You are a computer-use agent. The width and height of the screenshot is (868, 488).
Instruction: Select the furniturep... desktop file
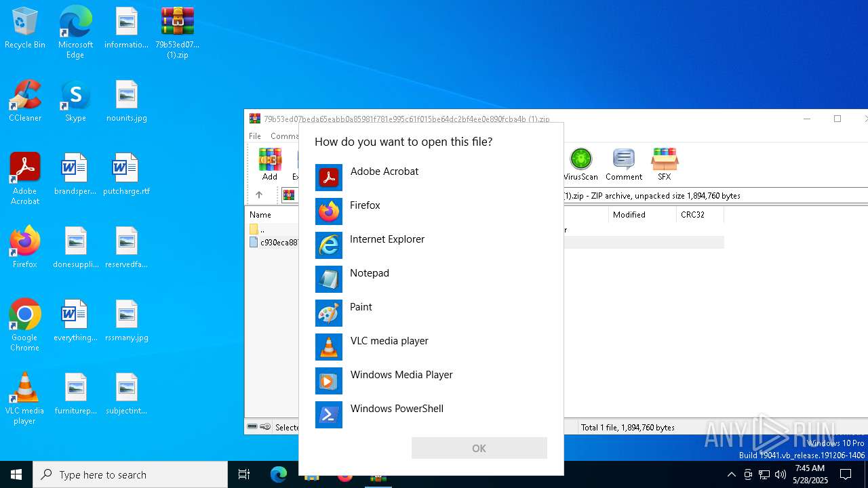pyautogui.click(x=76, y=394)
